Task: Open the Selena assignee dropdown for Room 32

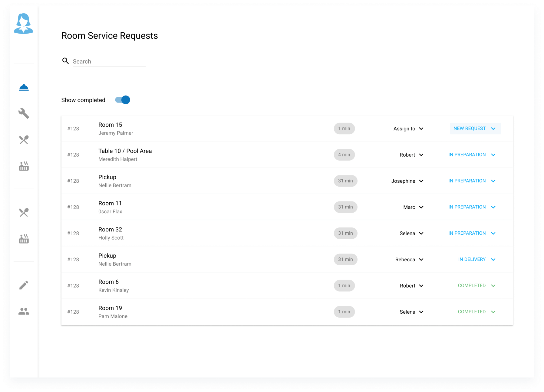Action: 411,233
